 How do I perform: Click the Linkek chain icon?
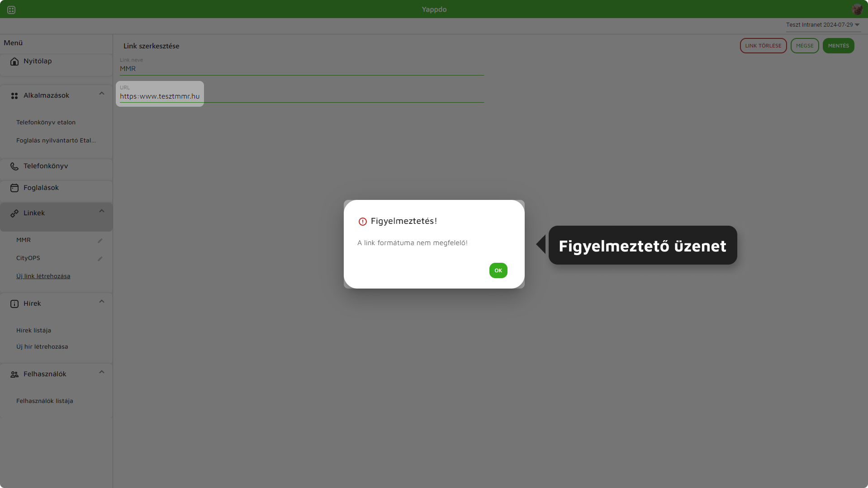pyautogui.click(x=14, y=213)
